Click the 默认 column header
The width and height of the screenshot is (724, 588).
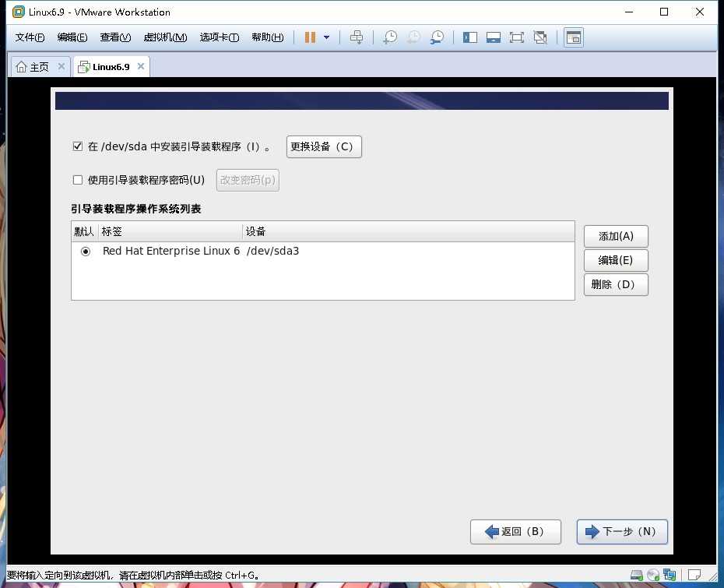(x=85, y=231)
